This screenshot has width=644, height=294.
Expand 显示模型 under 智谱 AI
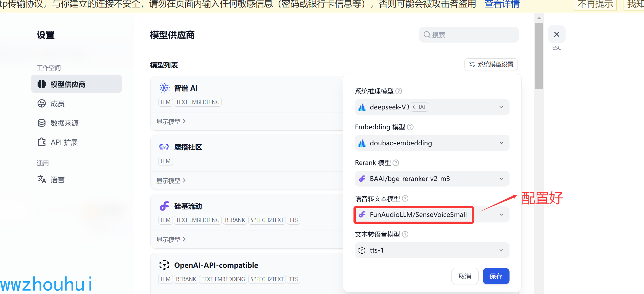171,122
